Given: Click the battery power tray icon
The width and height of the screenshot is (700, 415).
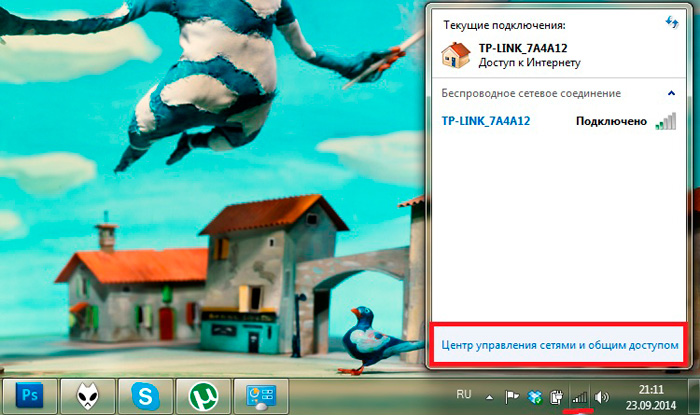Looking at the screenshot, I should 556,396.
